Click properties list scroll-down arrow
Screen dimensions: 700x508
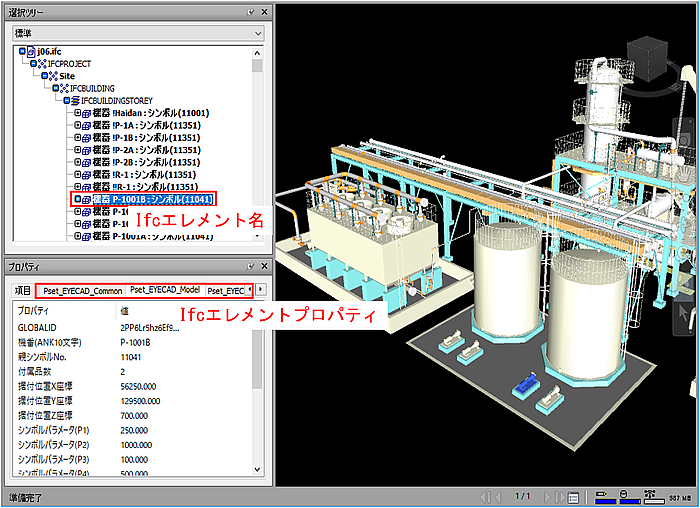257,469
